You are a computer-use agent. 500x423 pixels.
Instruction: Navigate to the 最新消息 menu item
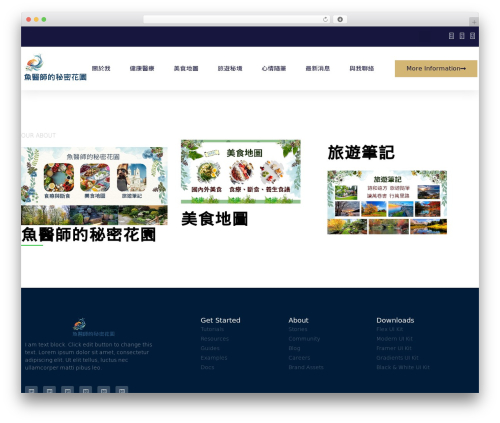pyautogui.click(x=318, y=68)
